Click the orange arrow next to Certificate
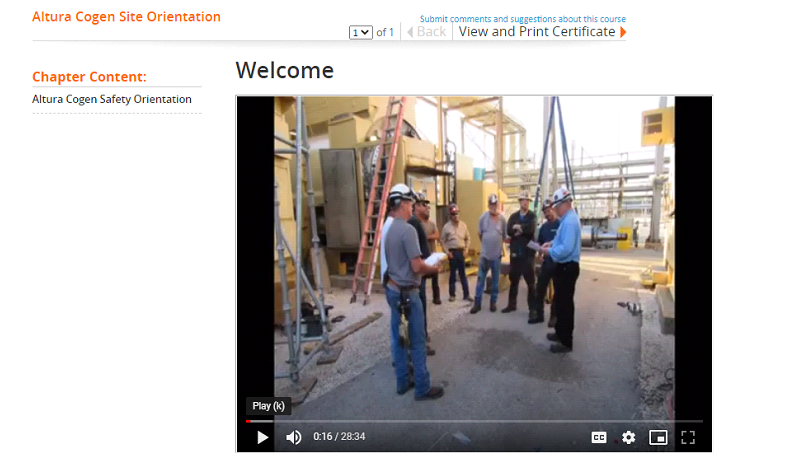This screenshot has width=788, height=465. coord(623,32)
